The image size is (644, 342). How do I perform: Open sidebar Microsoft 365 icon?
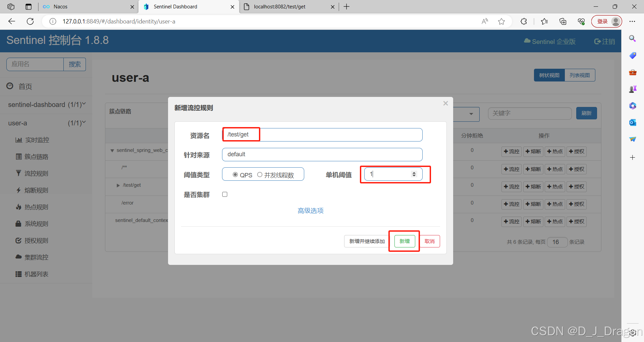click(x=633, y=106)
